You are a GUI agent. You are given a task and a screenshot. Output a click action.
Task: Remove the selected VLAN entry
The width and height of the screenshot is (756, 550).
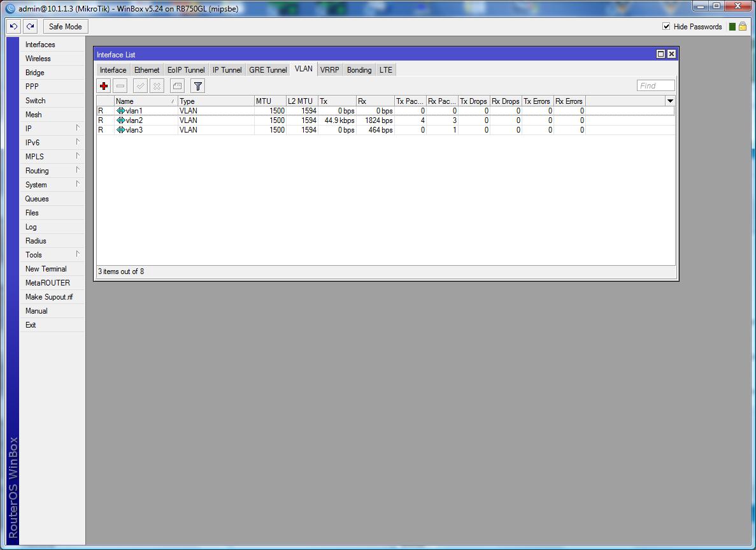point(120,85)
